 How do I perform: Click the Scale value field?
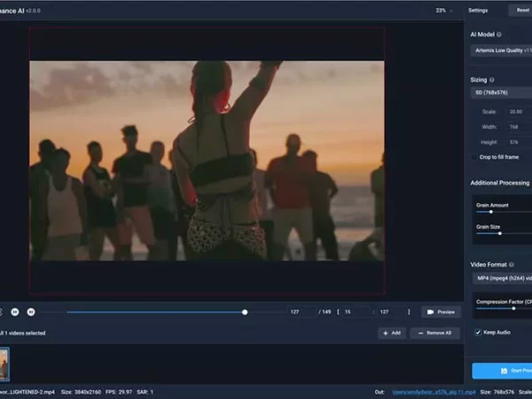(x=520, y=112)
